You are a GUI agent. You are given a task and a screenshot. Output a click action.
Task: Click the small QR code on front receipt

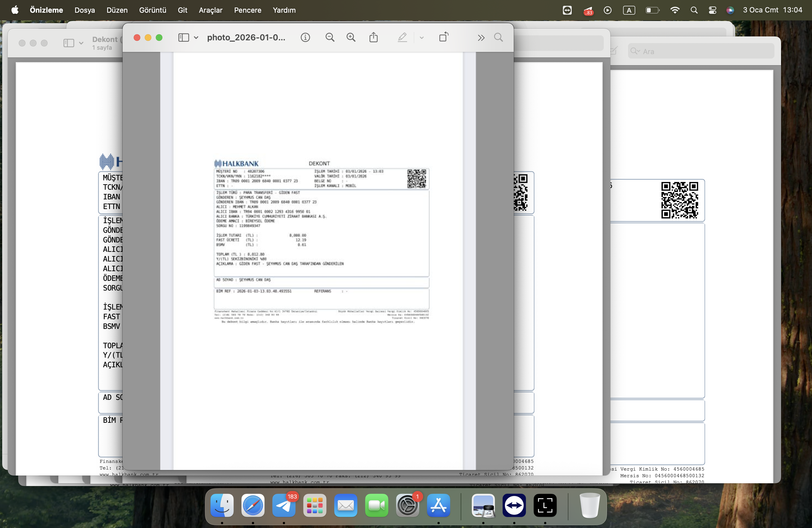(x=416, y=179)
